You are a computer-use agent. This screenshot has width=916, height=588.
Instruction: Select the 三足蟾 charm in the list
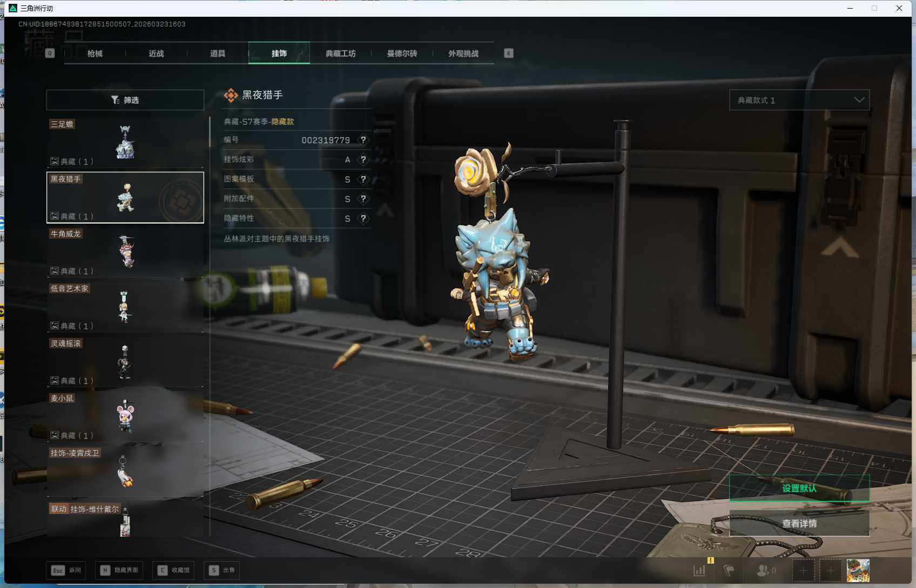pos(125,143)
